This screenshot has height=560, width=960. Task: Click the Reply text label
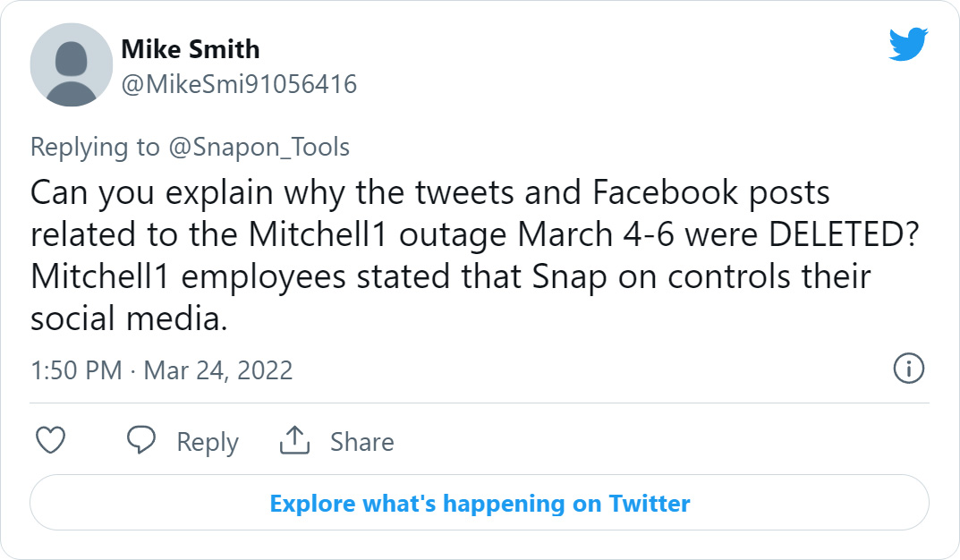[208, 443]
